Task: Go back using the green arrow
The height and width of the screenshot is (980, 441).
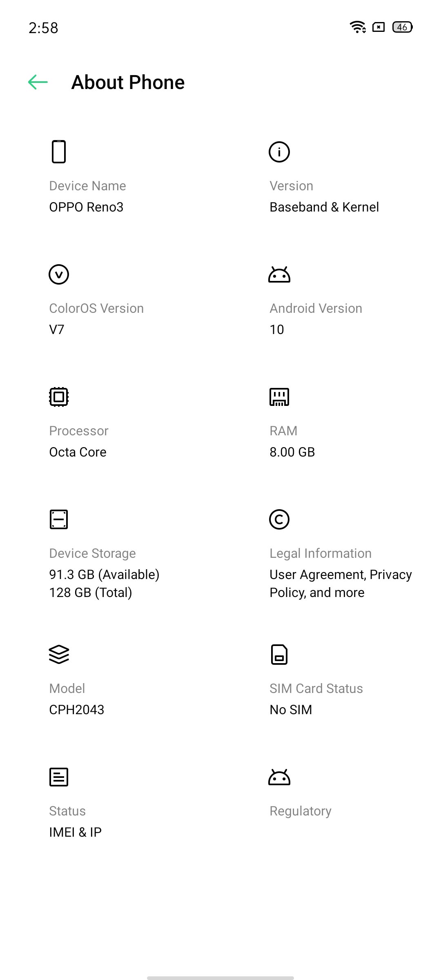Action: tap(38, 82)
